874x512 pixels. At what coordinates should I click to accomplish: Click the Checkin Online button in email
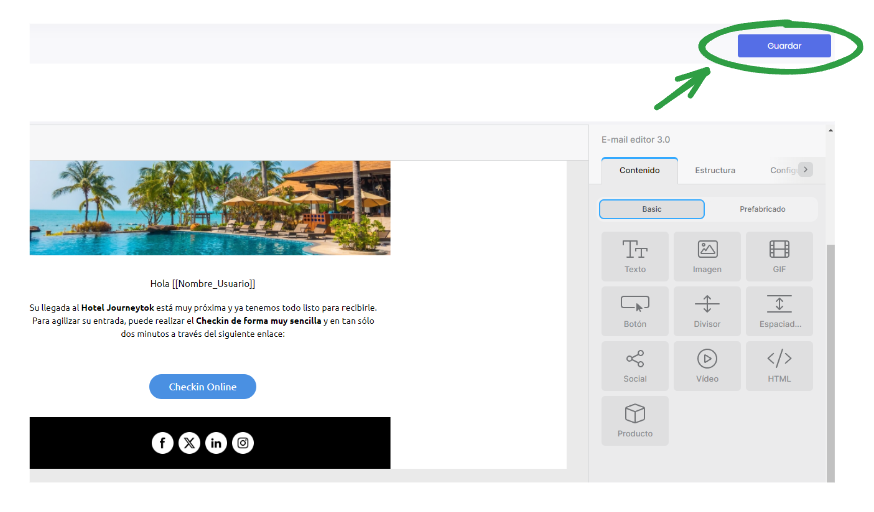(202, 387)
